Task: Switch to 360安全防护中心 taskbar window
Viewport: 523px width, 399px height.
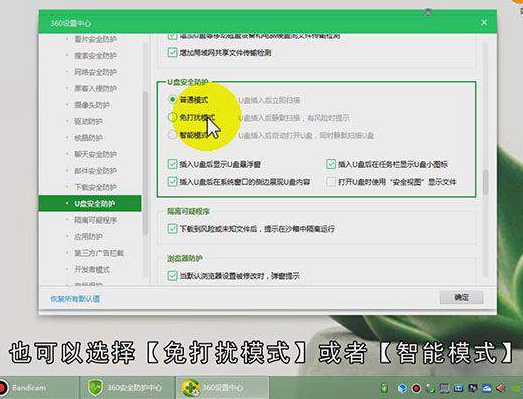Action: tap(127, 387)
